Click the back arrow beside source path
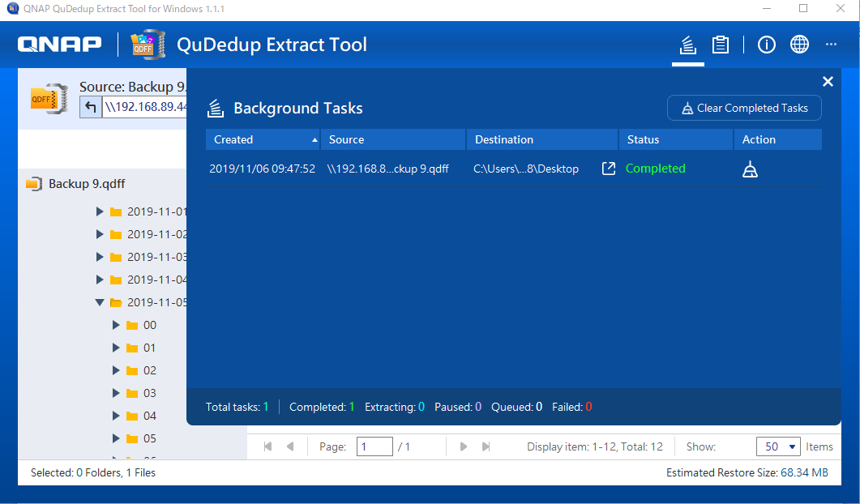This screenshot has height=504, width=860. (91, 107)
